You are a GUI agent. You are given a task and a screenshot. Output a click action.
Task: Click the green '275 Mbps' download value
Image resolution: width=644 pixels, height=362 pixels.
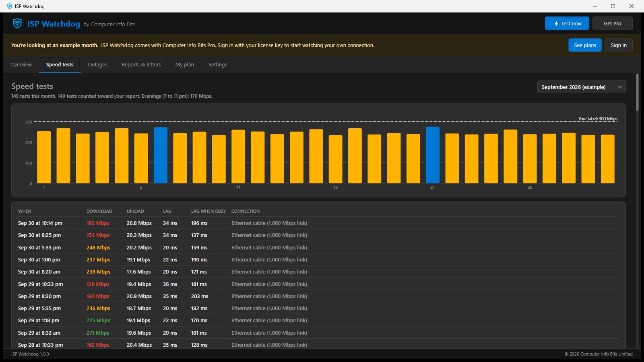(x=98, y=320)
